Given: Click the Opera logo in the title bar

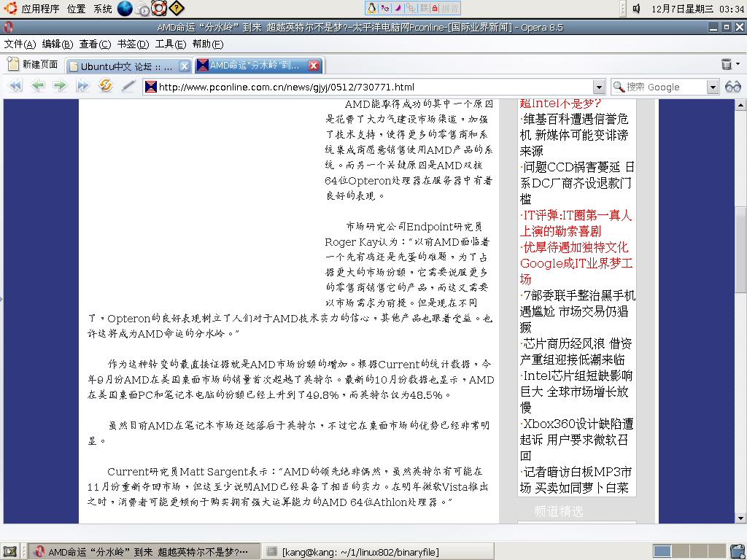Looking at the screenshot, I should 9,27.
